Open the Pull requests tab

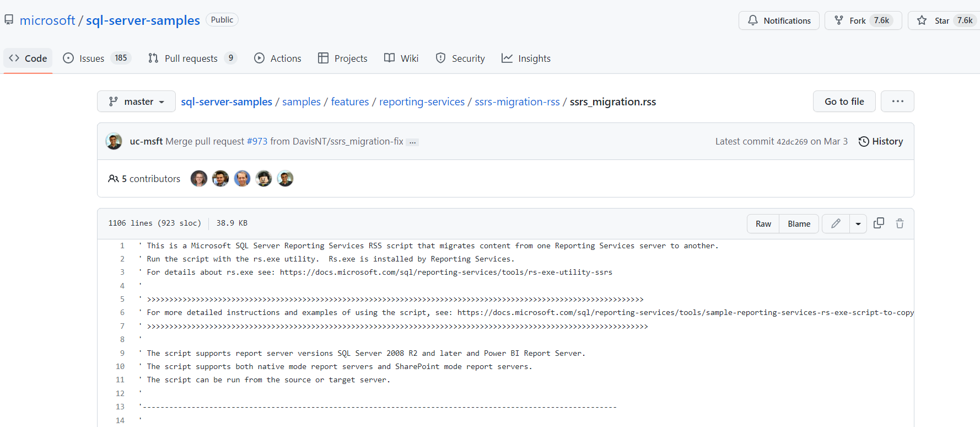pos(192,58)
